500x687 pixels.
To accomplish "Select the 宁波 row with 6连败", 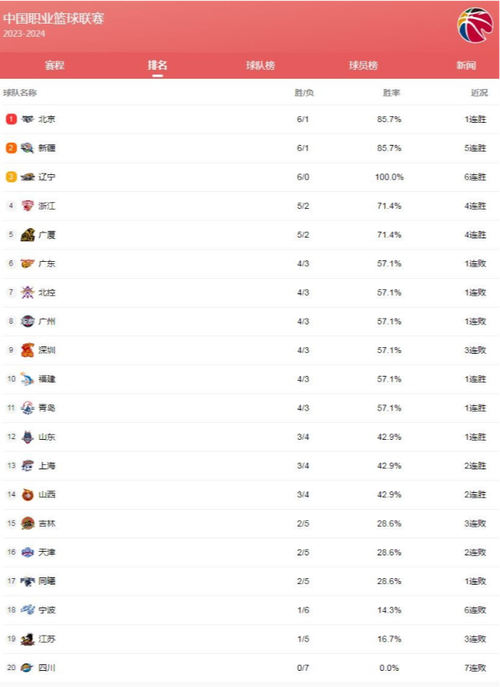I will [x=250, y=610].
